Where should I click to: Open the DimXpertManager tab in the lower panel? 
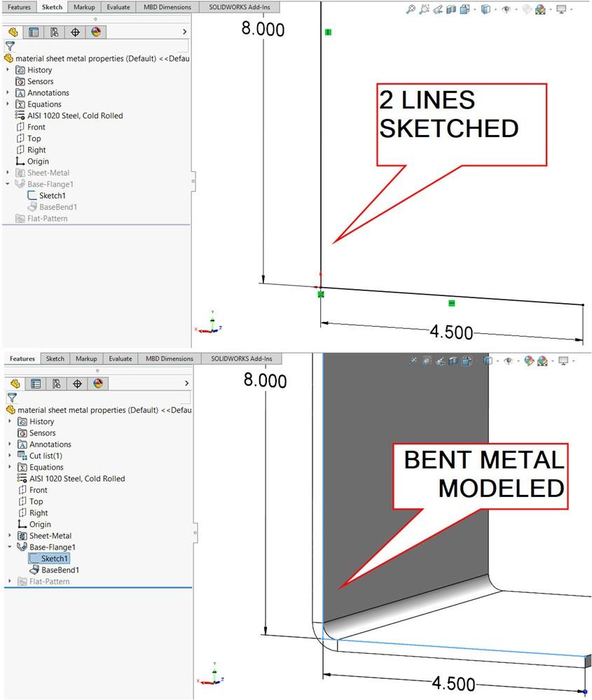coord(77,384)
